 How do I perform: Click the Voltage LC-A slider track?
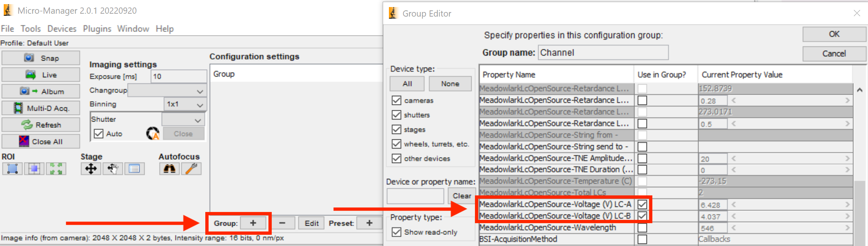coord(790,205)
